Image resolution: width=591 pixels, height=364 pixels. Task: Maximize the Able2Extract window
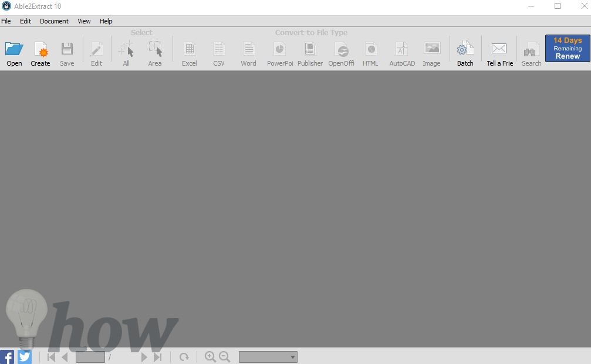[x=558, y=6]
